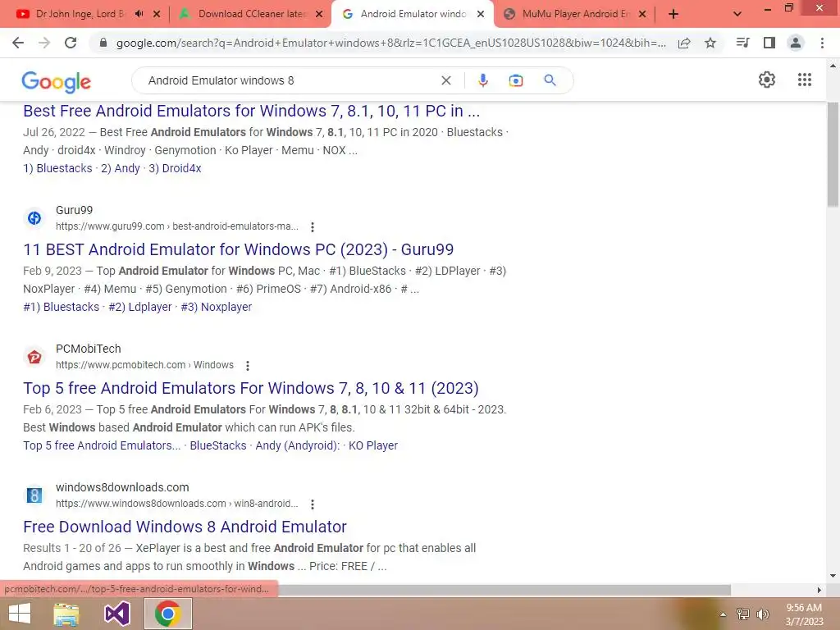Click the Android Emulator windows 8 search field
Screen dimensions: 840x630
(x=290, y=80)
